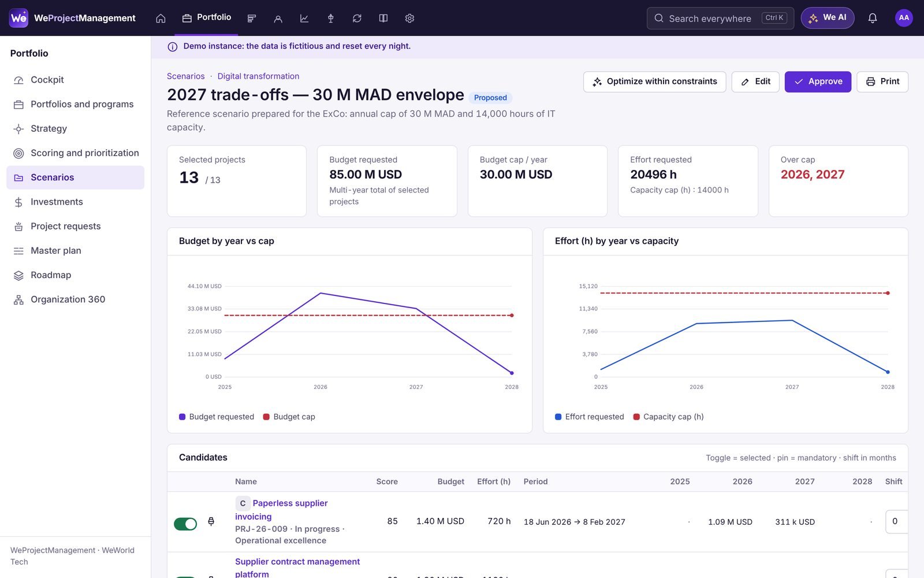Open Strategy in the sidebar
This screenshot has height=578, width=924.
[x=75, y=128]
